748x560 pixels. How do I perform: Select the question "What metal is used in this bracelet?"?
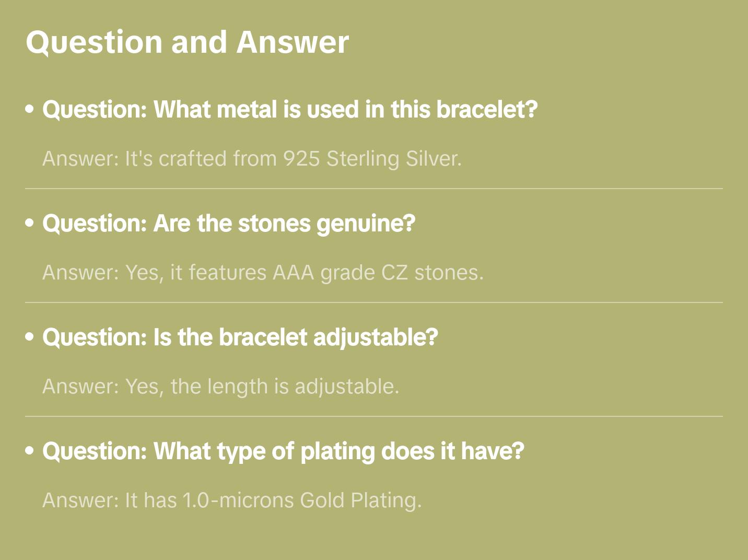pyautogui.click(x=290, y=110)
